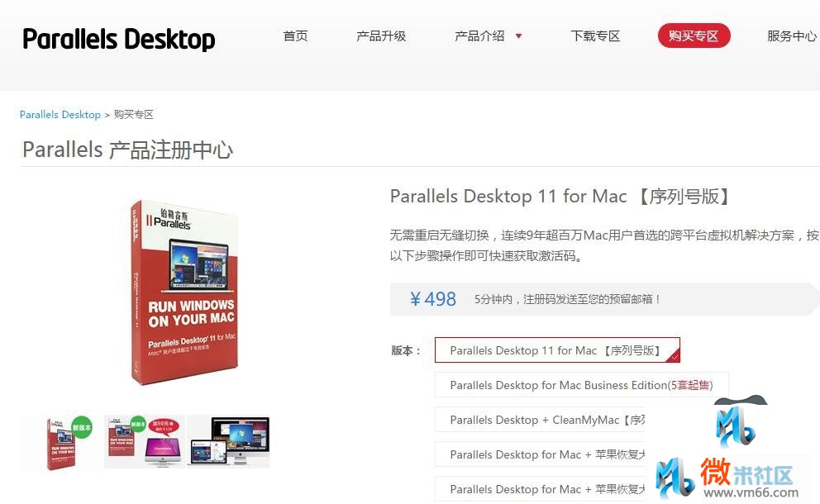Follow the Parallels Desktop breadcrumb link
This screenshot has width=820, height=504.
(60, 115)
